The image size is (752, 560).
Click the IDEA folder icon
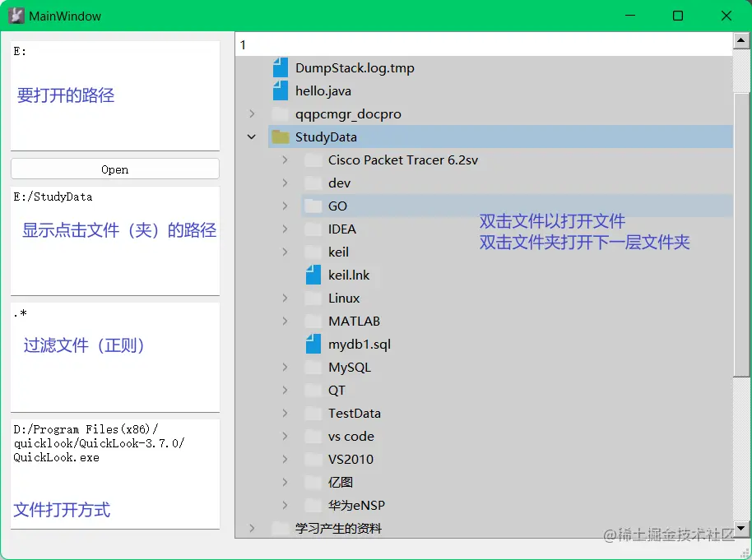(313, 229)
